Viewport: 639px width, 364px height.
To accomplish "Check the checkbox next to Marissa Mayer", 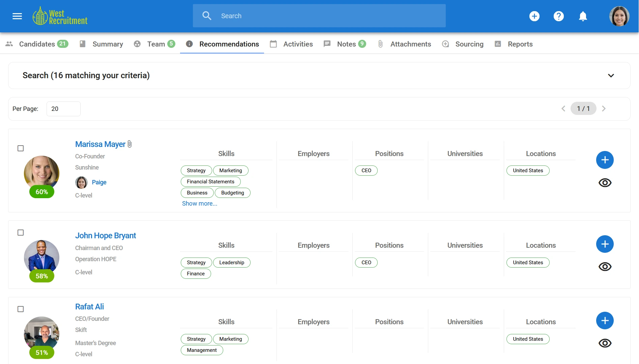I will tap(21, 148).
